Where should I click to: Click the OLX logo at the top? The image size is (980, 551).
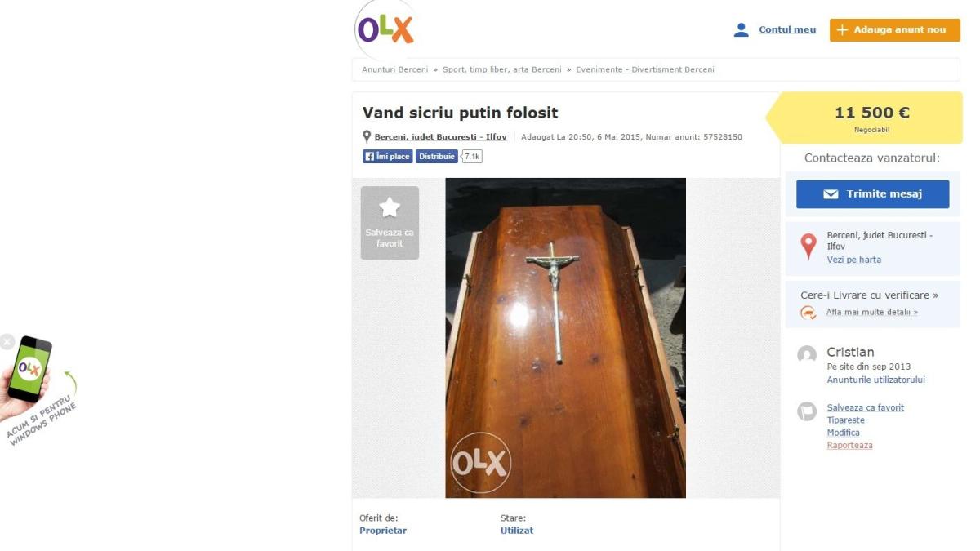click(386, 29)
